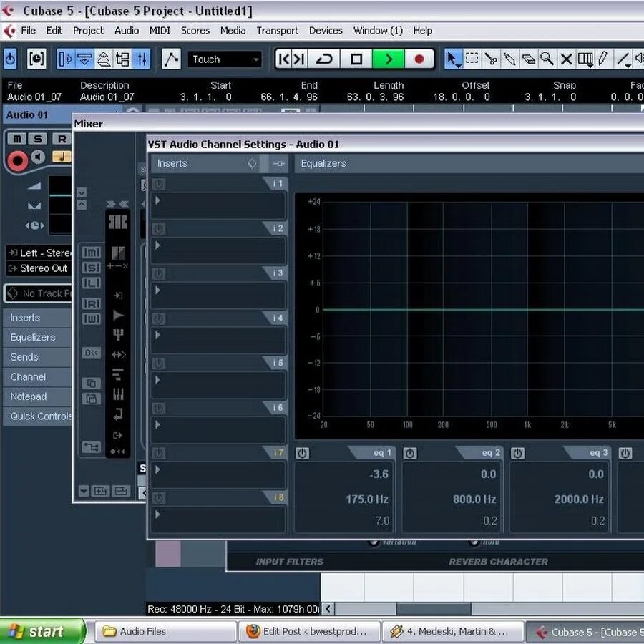Expand the Sends inspector section
This screenshot has height=644, width=644.
(37, 357)
